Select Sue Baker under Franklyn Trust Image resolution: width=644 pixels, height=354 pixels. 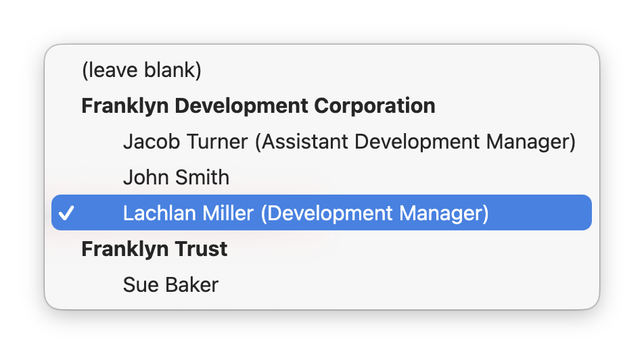click(170, 284)
